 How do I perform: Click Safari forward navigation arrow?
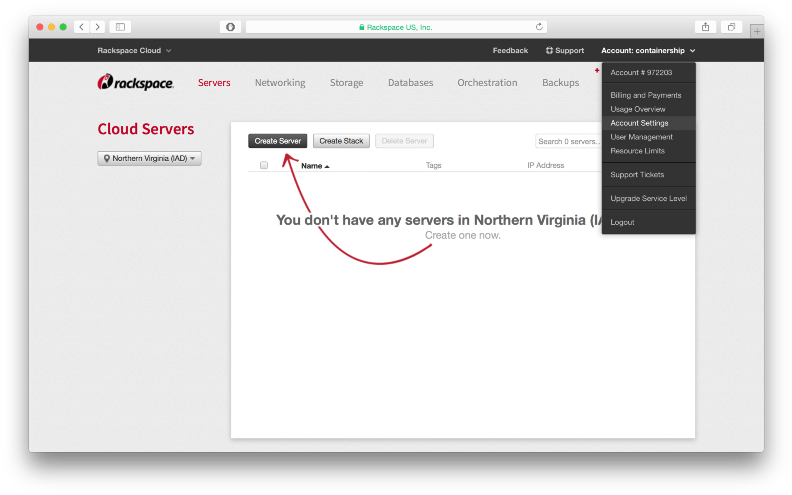pyautogui.click(x=97, y=27)
